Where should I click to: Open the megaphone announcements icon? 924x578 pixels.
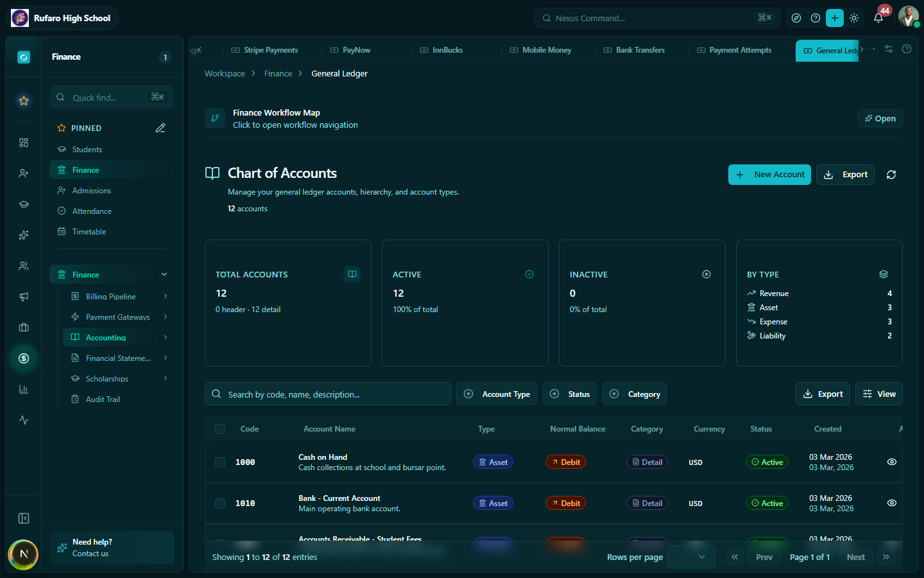pos(24,297)
